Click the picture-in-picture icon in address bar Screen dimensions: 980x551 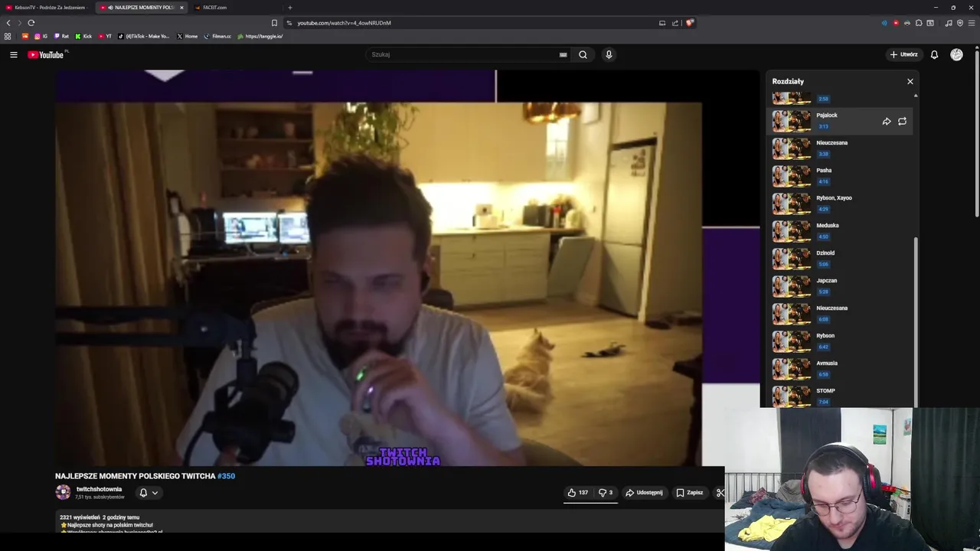[662, 23]
